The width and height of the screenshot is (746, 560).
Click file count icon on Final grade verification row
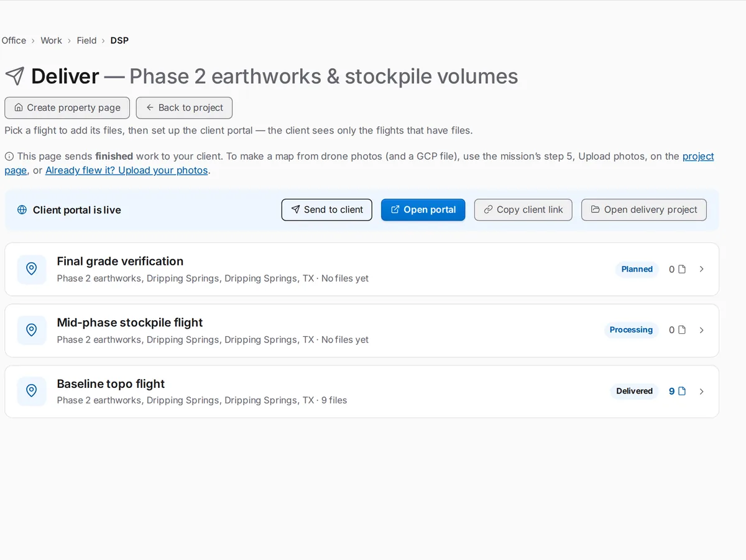coord(682,269)
